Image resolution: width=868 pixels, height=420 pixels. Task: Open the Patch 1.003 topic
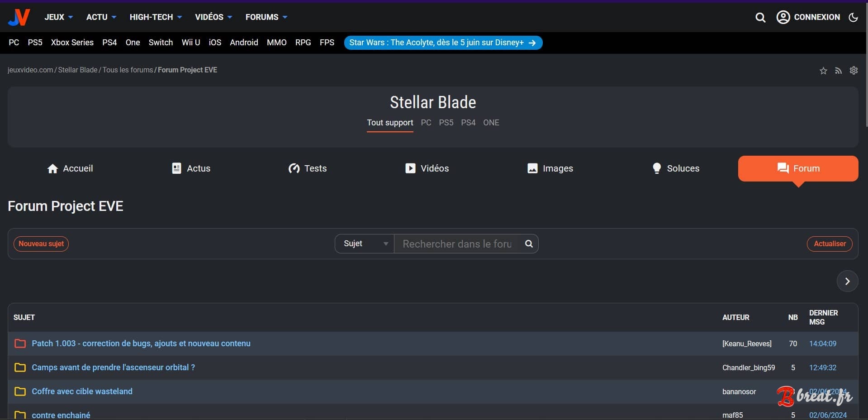pyautogui.click(x=141, y=344)
